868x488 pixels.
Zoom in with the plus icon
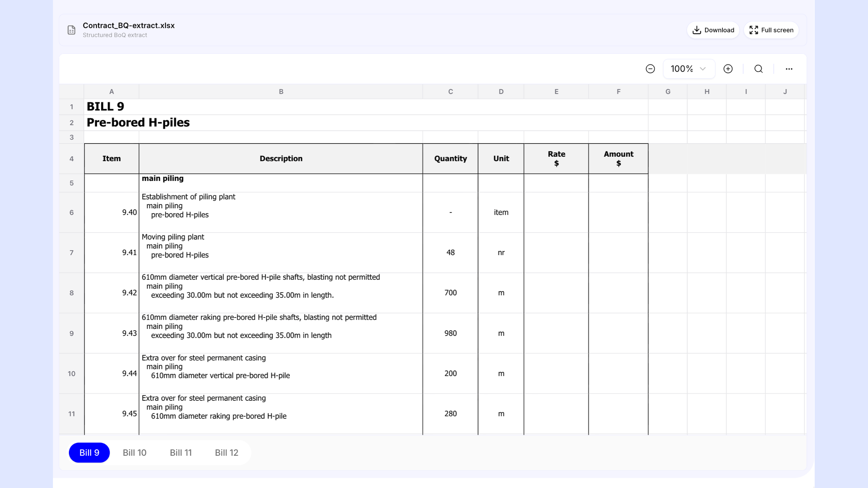click(x=728, y=69)
